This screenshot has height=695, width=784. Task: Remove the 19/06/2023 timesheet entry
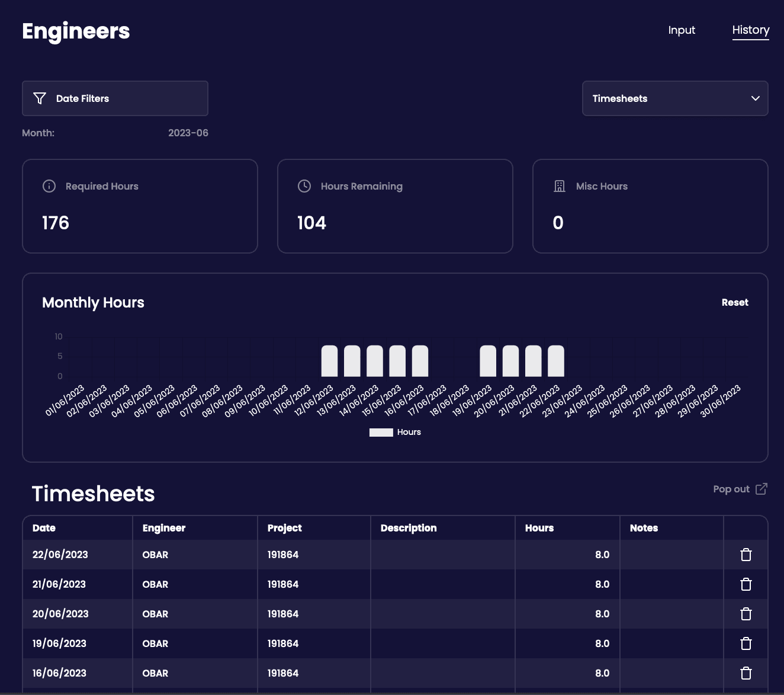[x=746, y=643]
